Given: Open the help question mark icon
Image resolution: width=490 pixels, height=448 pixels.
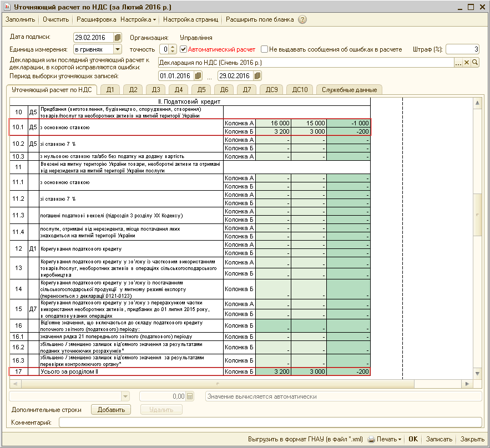Looking at the screenshot, I should point(302,19).
